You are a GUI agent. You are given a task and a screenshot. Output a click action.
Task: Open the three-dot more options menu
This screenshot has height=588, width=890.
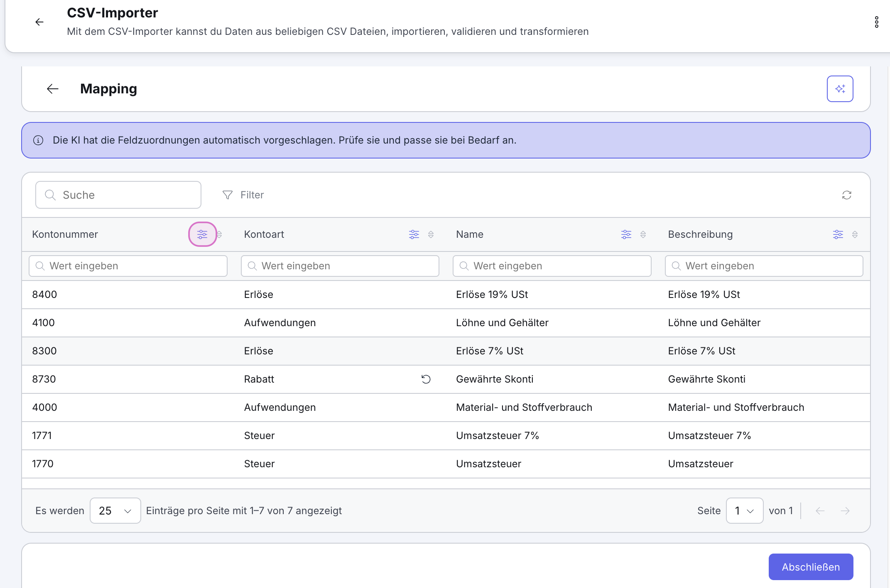[x=876, y=22]
